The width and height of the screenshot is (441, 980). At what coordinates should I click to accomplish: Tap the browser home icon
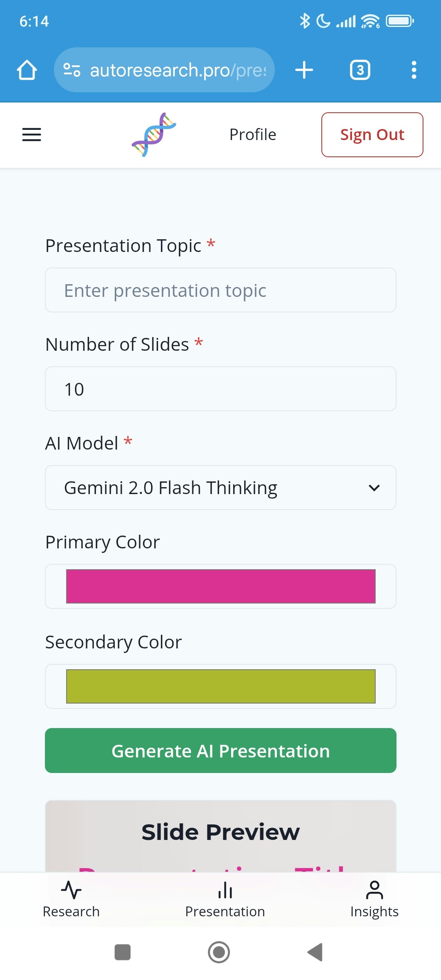click(x=27, y=70)
